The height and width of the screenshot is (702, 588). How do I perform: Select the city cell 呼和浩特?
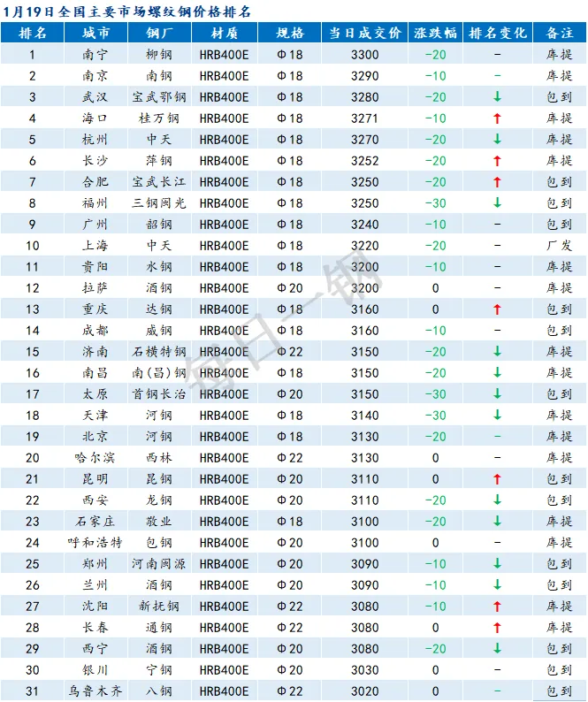pos(95,543)
